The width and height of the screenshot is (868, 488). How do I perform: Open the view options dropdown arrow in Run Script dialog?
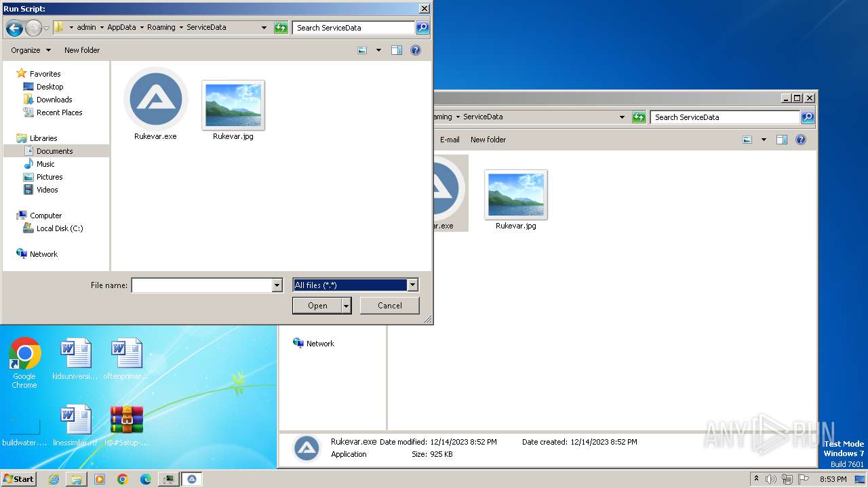(x=378, y=50)
